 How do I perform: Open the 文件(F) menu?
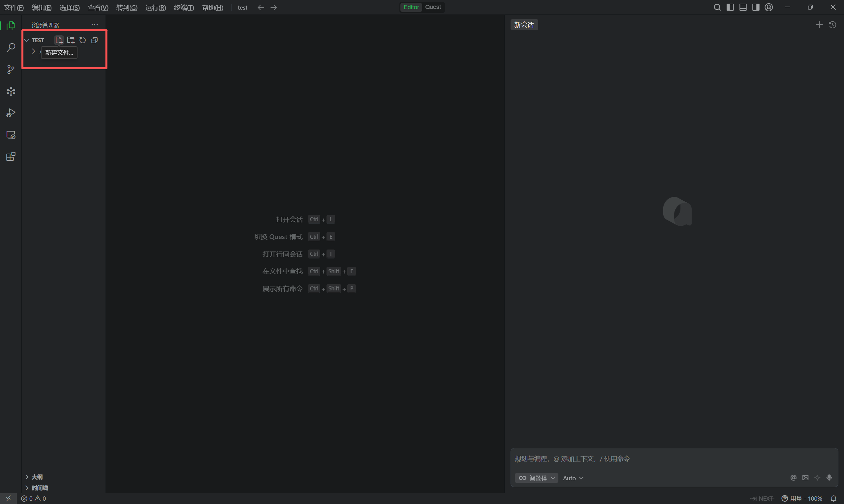tap(14, 8)
